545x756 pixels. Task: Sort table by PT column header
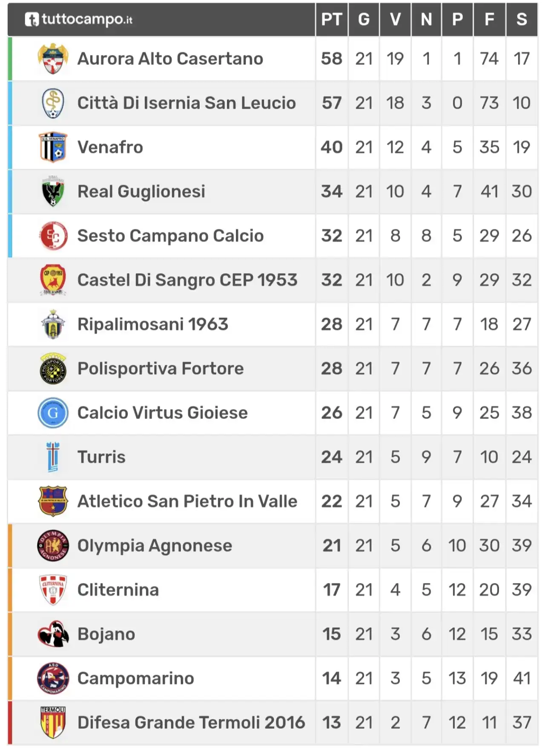[332, 20]
